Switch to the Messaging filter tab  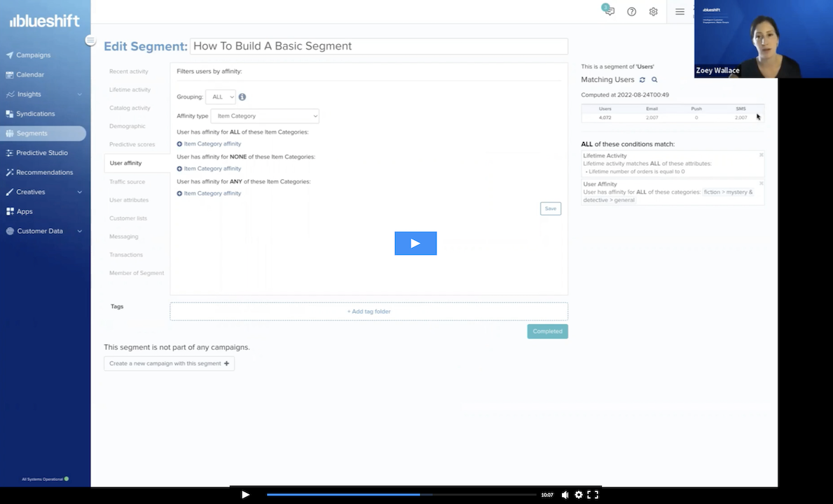124,237
